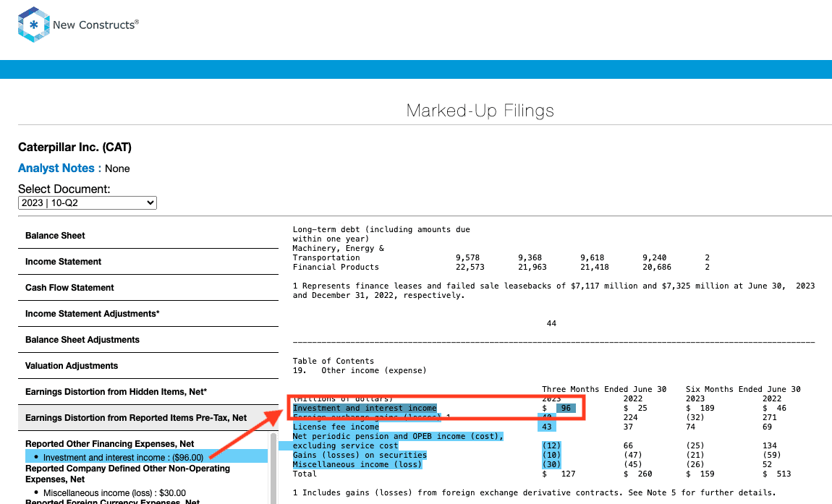
Task: Click highlighted value 43 for License fee
Action: 546,427
